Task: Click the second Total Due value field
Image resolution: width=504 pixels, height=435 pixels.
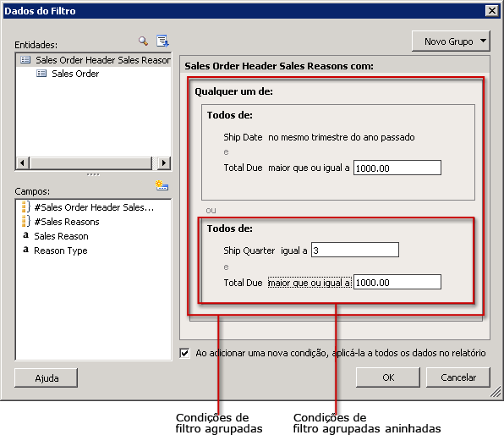Action: click(397, 282)
